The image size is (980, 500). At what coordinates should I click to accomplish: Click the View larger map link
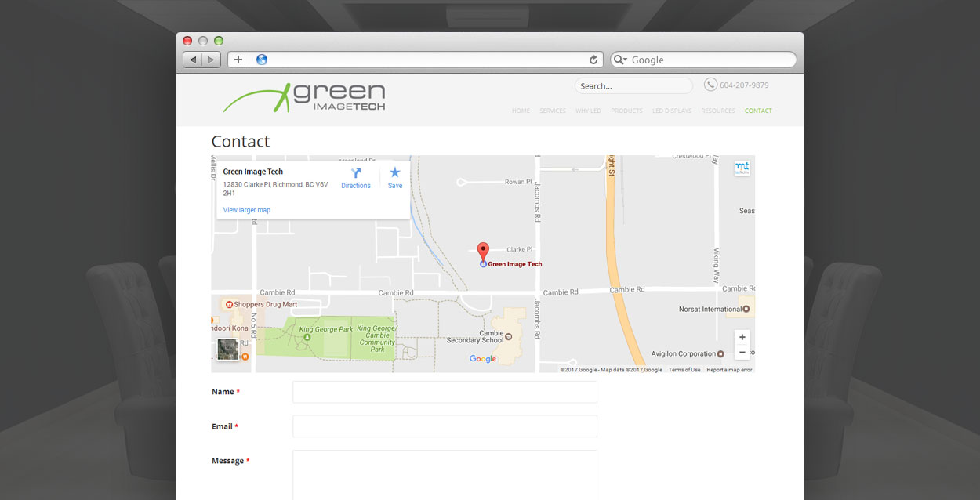point(246,210)
